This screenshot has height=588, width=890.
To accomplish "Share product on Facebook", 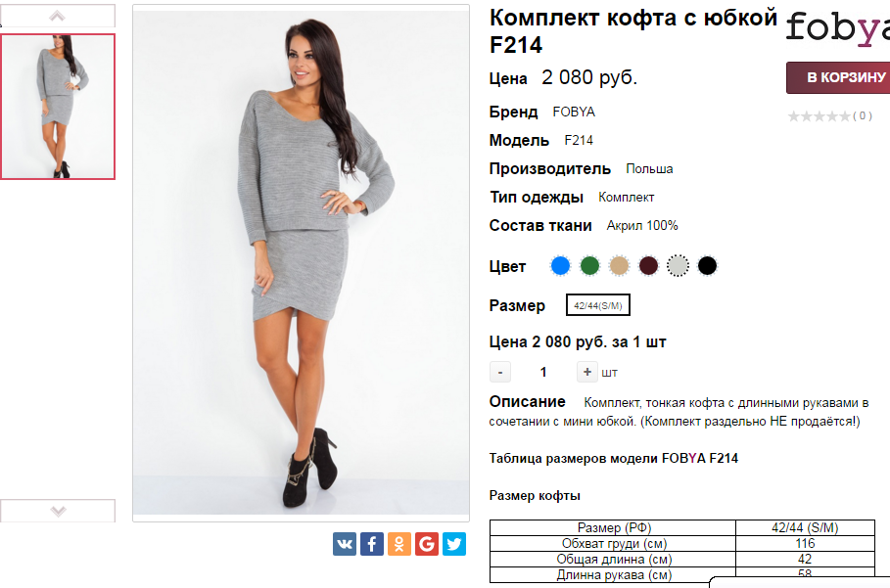I will 372,544.
